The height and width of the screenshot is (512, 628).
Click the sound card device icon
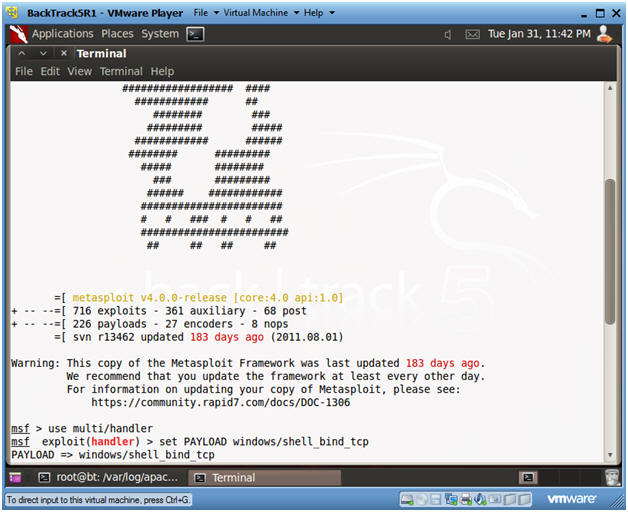click(479, 500)
